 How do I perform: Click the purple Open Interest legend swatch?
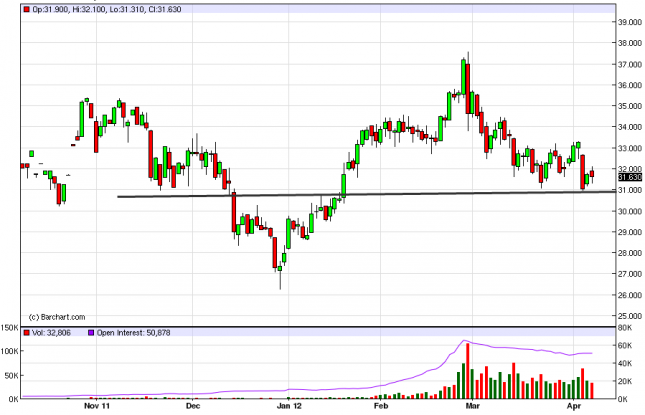click(91, 332)
